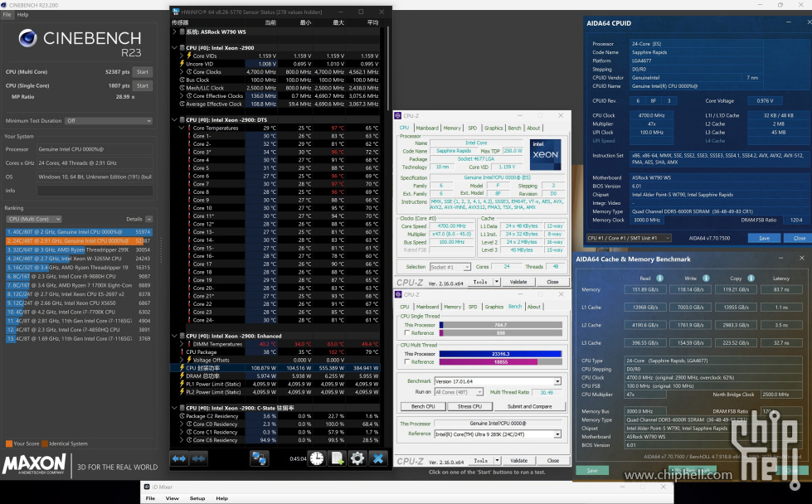Save the AIDA64 CPUID report

pos(765,238)
